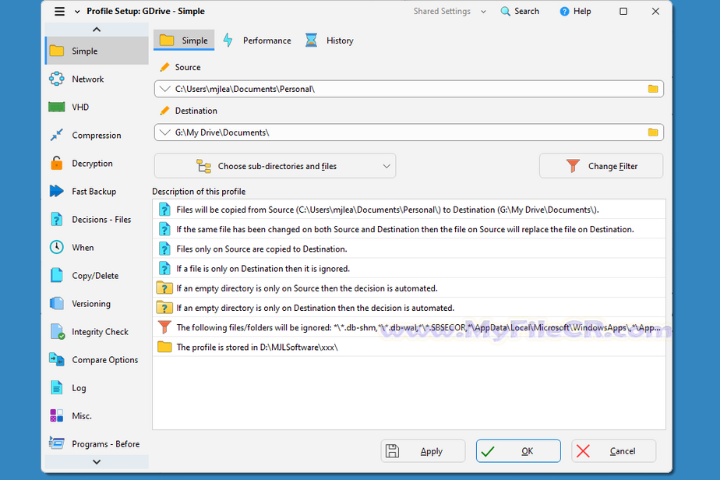The image size is (720, 480).
Task: Switch to the History tab
Action: pos(330,40)
